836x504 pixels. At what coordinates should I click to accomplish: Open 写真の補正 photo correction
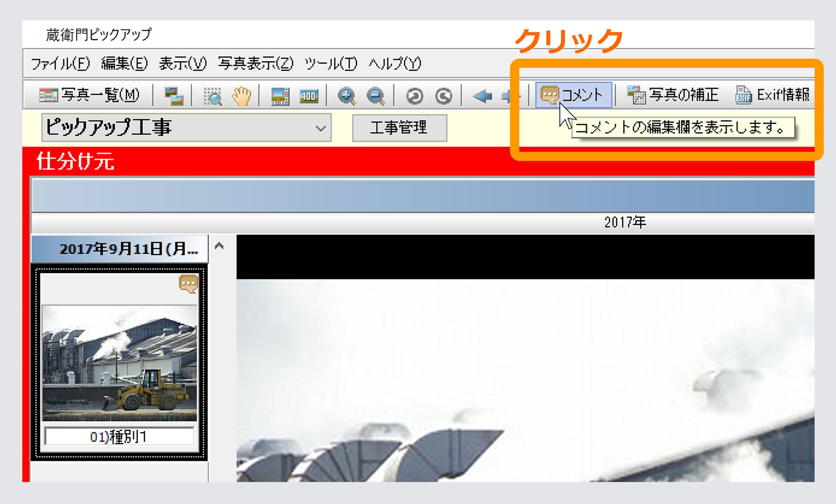[x=673, y=95]
